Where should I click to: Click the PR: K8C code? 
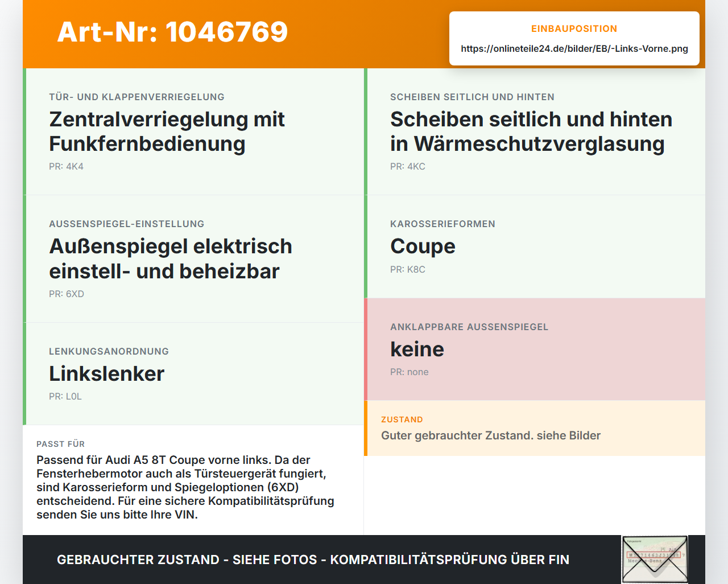click(408, 269)
